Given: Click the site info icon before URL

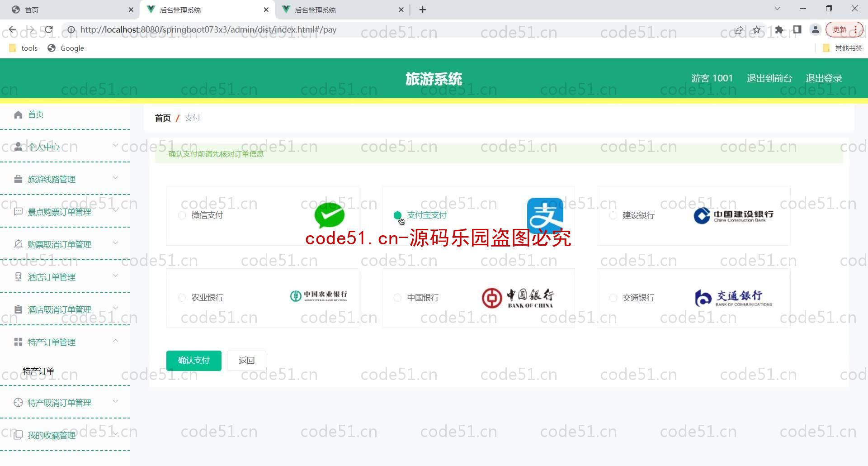Looking at the screenshot, I should (x=71, y=30).
